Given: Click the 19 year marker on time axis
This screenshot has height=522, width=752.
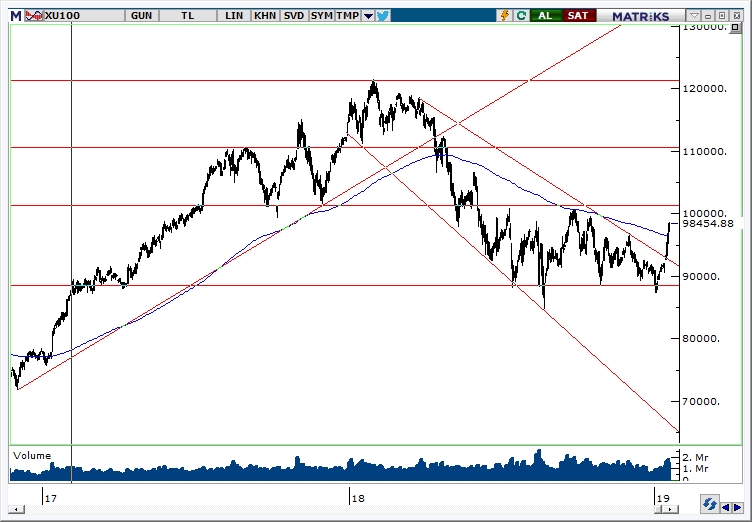Looking at the screenshot, I should (x=663, y=498).
